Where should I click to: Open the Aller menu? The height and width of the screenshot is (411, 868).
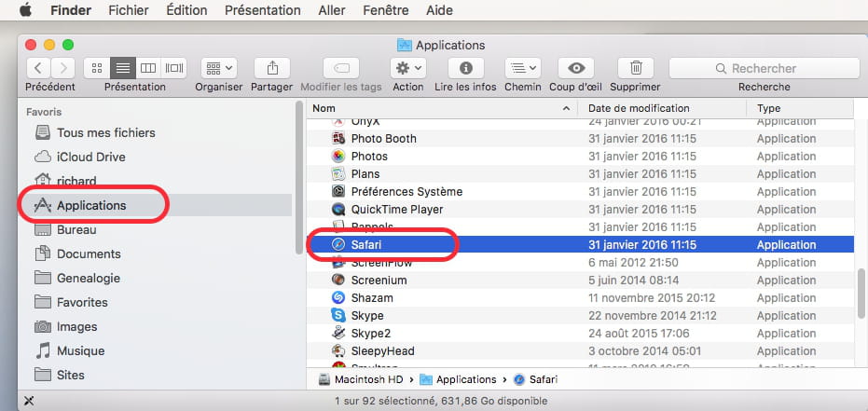(x=332, y=10)
